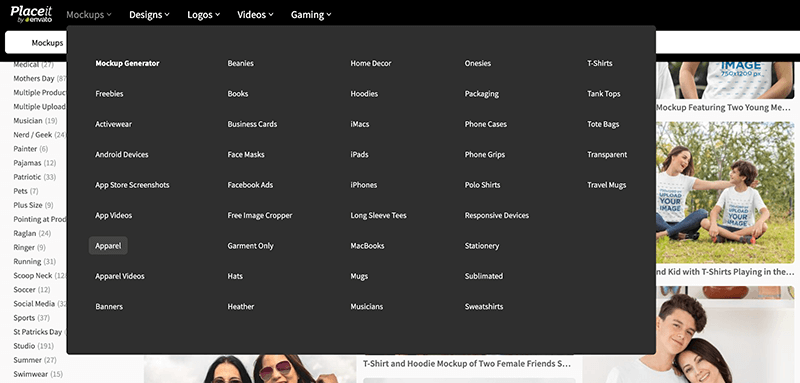This screenshot has width=800, height=383.
Task: Filter by Patriotic tag in the sidebar
Action: tap(35, 177)
